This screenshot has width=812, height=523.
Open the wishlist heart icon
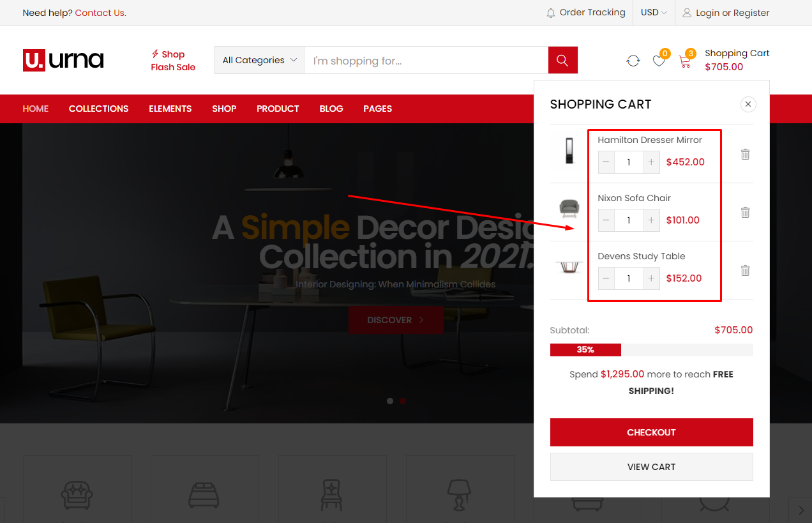pyautogui.click(x=659, y=61)
